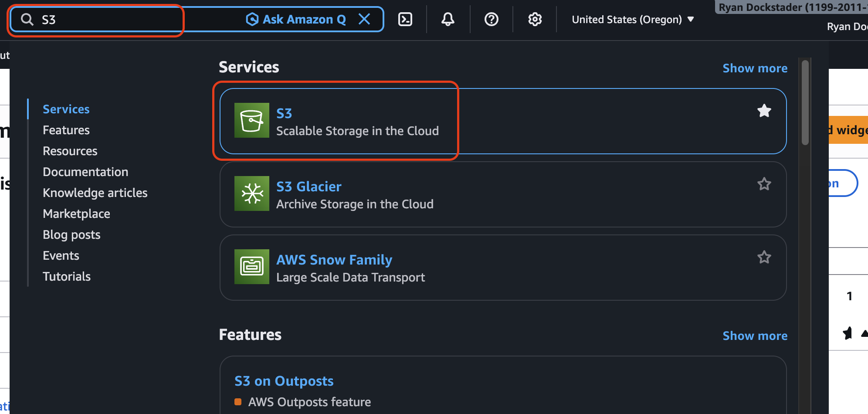Expand the United States (Oregon) region dropdown
868x414 pixels.
[x=633, y=20]
